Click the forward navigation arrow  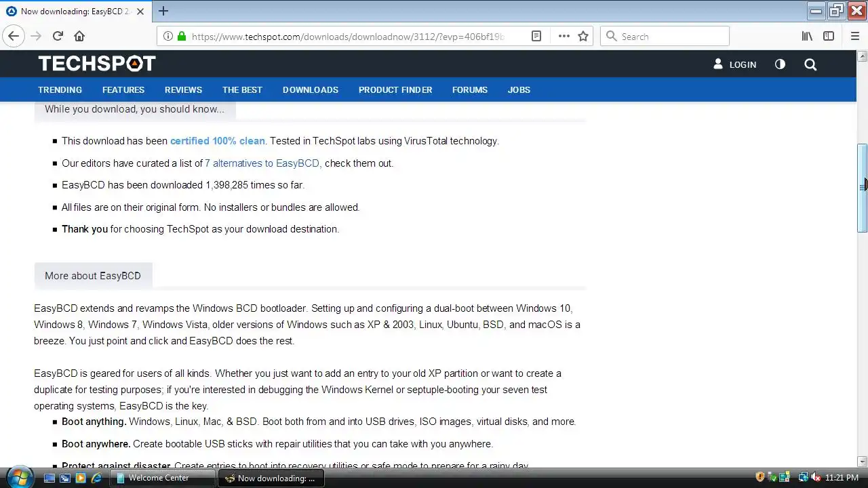point(36,37)
